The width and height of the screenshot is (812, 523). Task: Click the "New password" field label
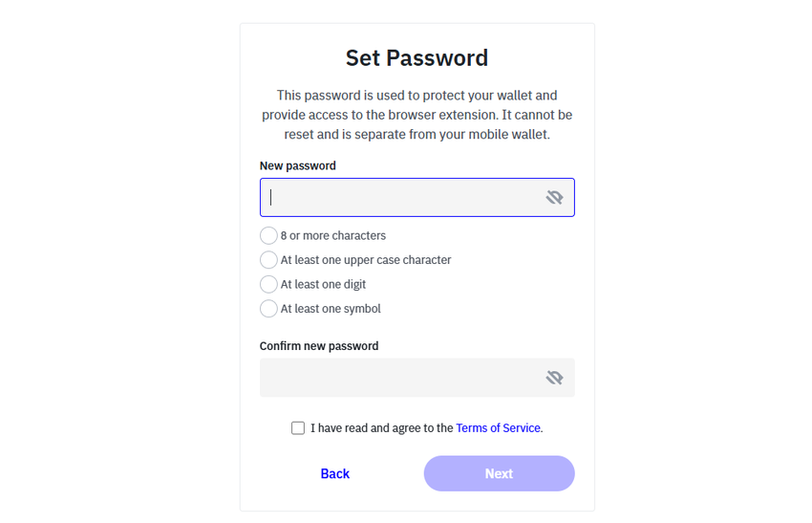click(x=298, y=165)
